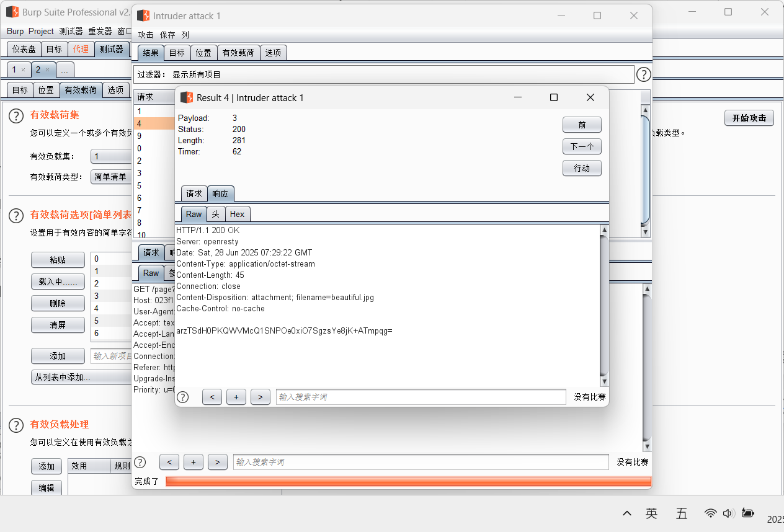This screenshot has height=532, width=784.
Task: Open the 代理 tab in main Burp window
Action: point(81,49)
